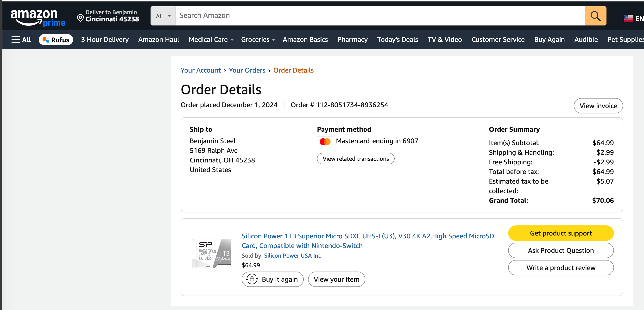Click the US flag language selector
This screenshot has width=644, height=310.
[x=628, y=19]
